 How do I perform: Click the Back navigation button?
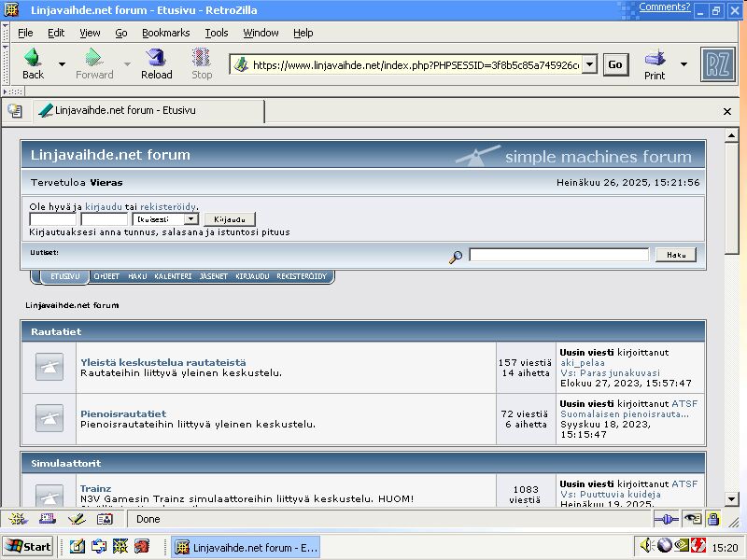(x=33, y=63)
